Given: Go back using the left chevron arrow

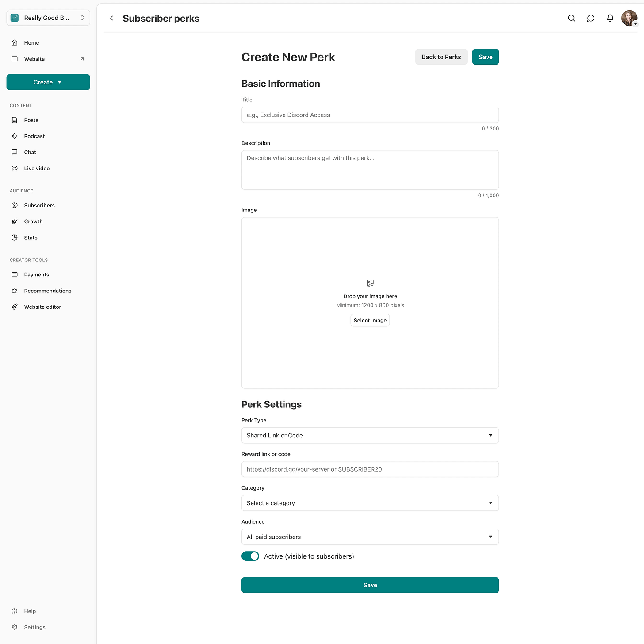Looking at the screenshot, I should coord(111,18).
